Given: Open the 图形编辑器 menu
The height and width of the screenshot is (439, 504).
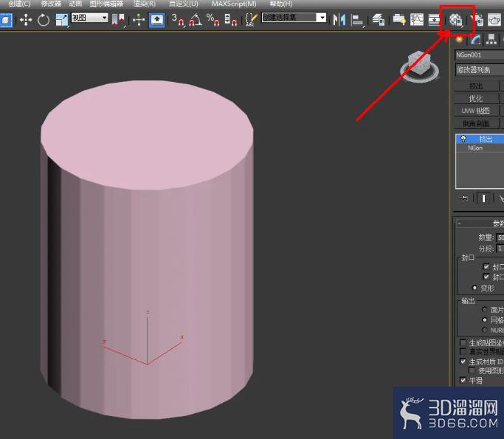Looking at the screenshot, I should (x=106, y=4).
